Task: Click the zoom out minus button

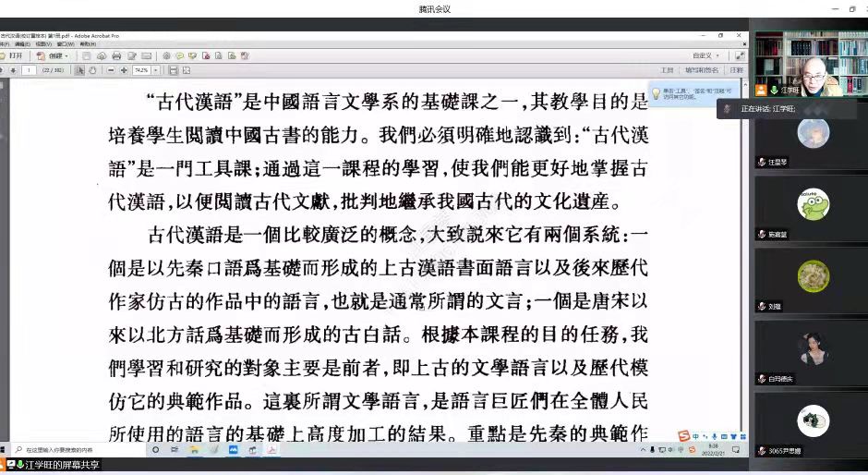Action: click(x=111, y=70)
